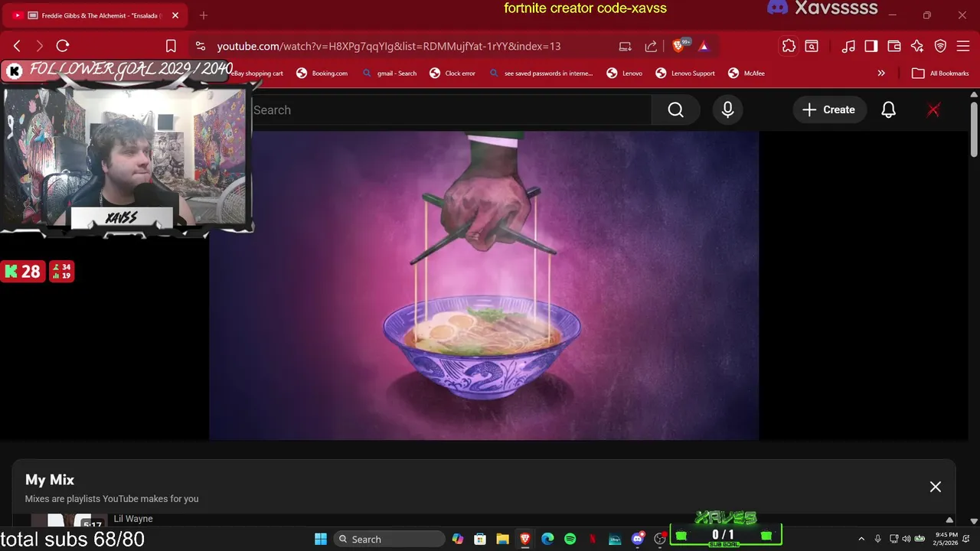Click the ramen bowl video player
The height and width of the screenshot is (551, 980).
(x=484, y=285)
